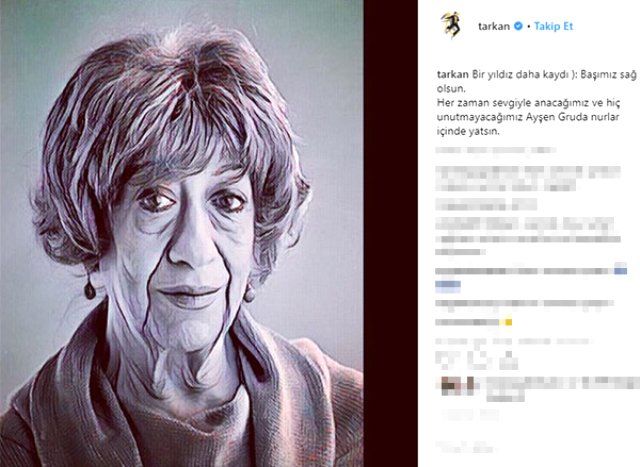The width and height of the screenshot is (640, 467).
Task: Click the 'Bir yıldız daha kaydı' caption text
Action: click(520, 75)
